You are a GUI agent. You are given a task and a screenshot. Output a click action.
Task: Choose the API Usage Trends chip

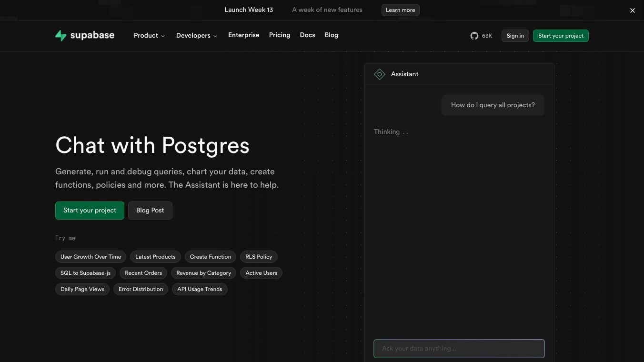click(200, 289)
